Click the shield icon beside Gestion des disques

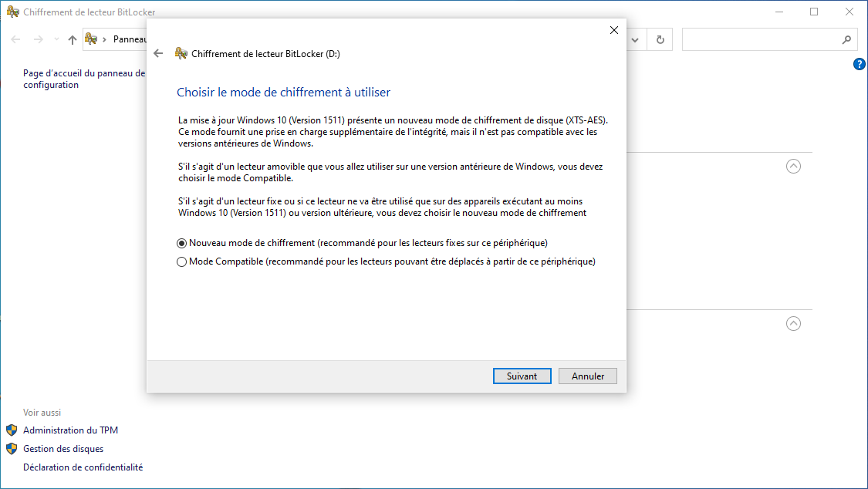[12, 449]
